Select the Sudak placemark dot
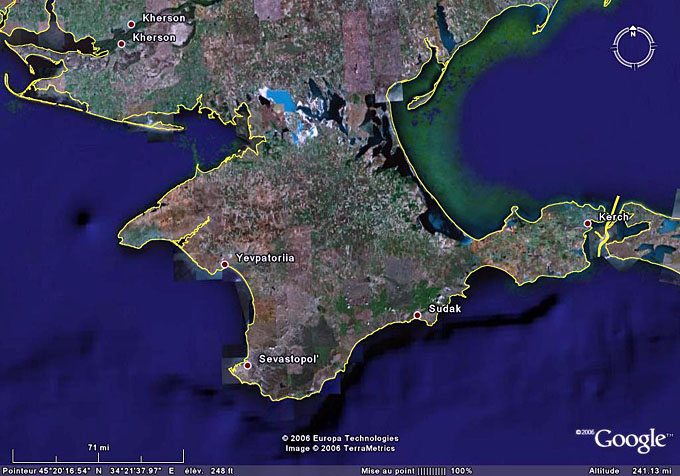680x476 pixels. [418, 316]
